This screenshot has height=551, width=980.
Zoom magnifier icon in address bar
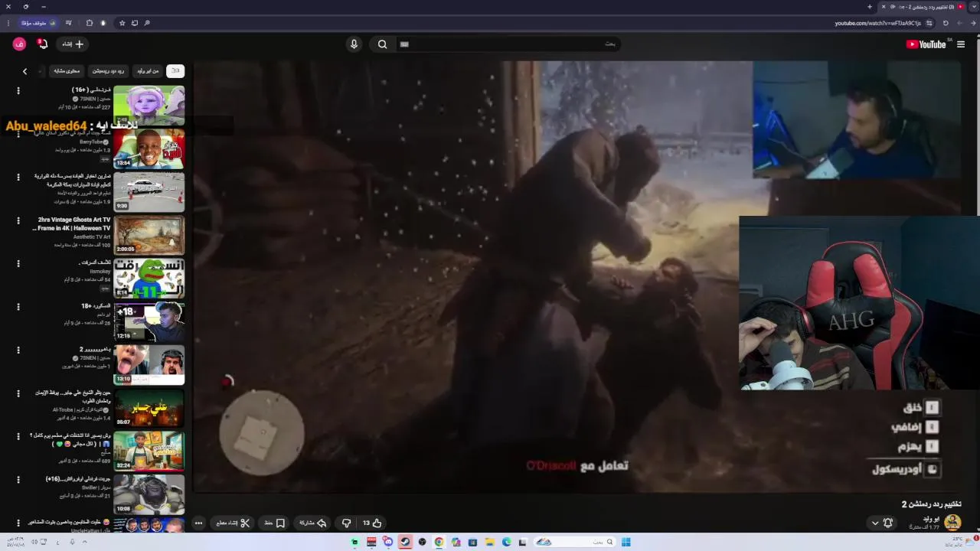[147, 23]
